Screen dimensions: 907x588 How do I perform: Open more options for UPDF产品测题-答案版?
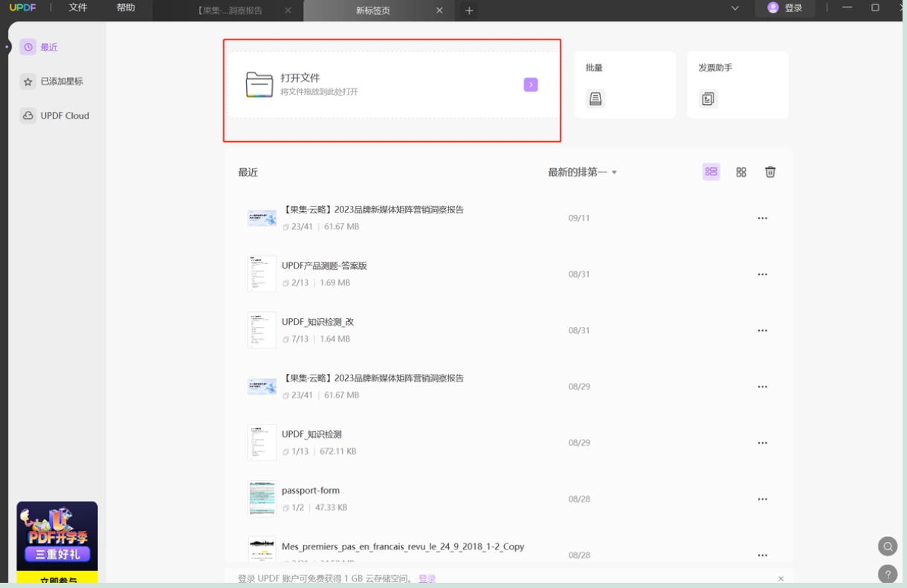click(x=762, y=274)
